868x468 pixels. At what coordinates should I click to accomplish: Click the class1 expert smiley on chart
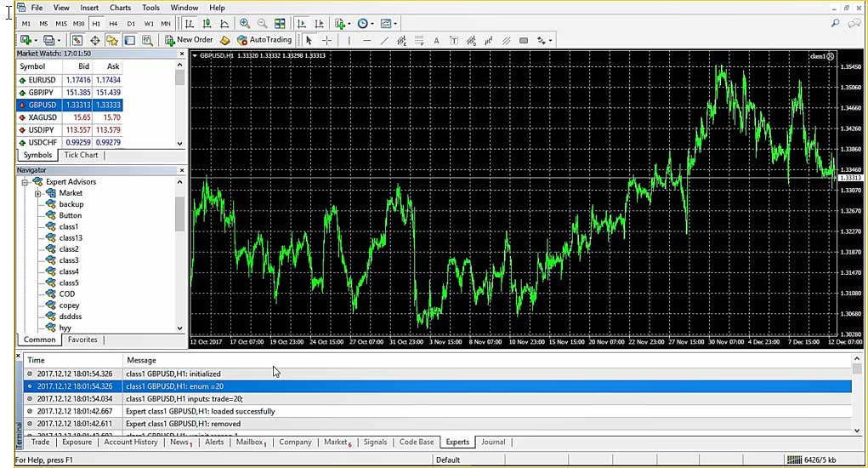tap(830, 56)
